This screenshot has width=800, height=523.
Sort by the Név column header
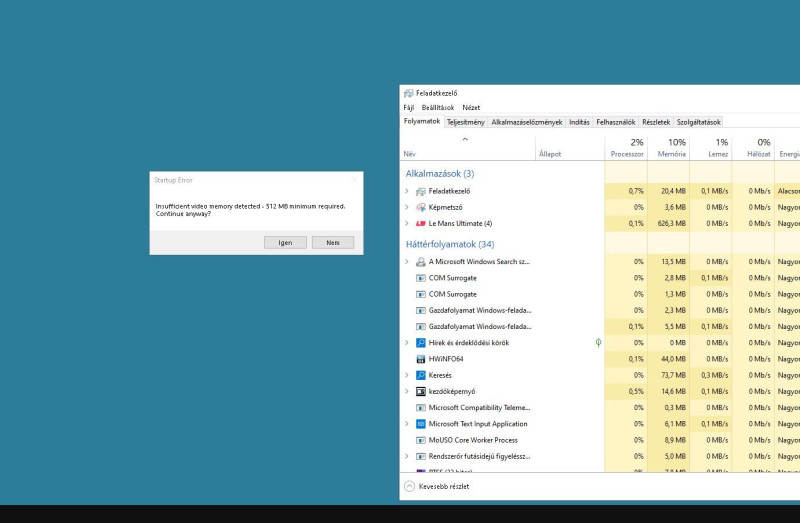(x=467, y=148)
